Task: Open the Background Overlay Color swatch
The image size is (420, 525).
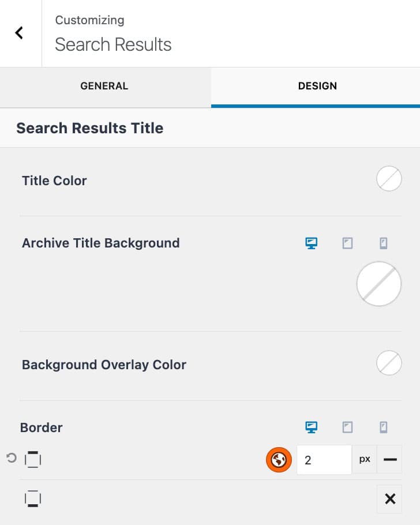Action: (x=389, y=363)
